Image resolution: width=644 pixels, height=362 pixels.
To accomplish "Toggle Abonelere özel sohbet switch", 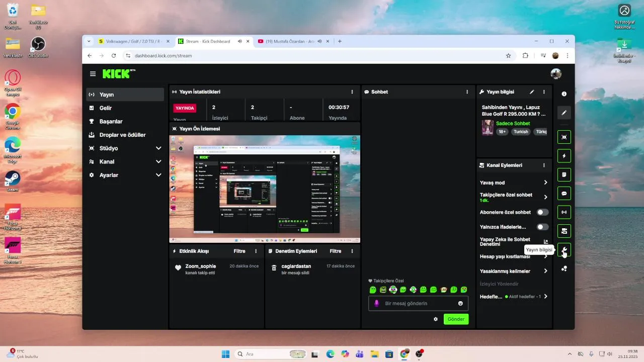I will coord(542,212).
